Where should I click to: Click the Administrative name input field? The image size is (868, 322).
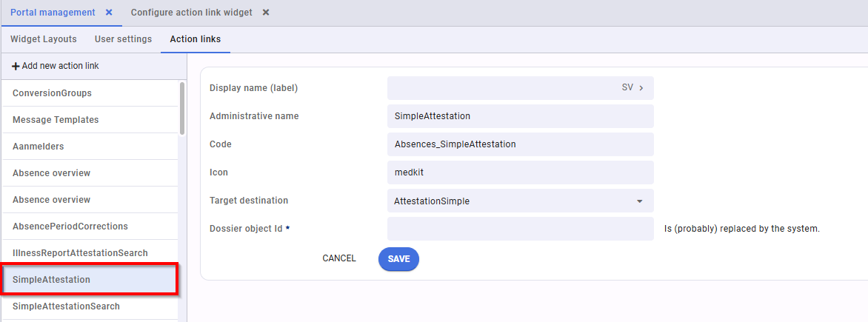(x=520, y=116)
